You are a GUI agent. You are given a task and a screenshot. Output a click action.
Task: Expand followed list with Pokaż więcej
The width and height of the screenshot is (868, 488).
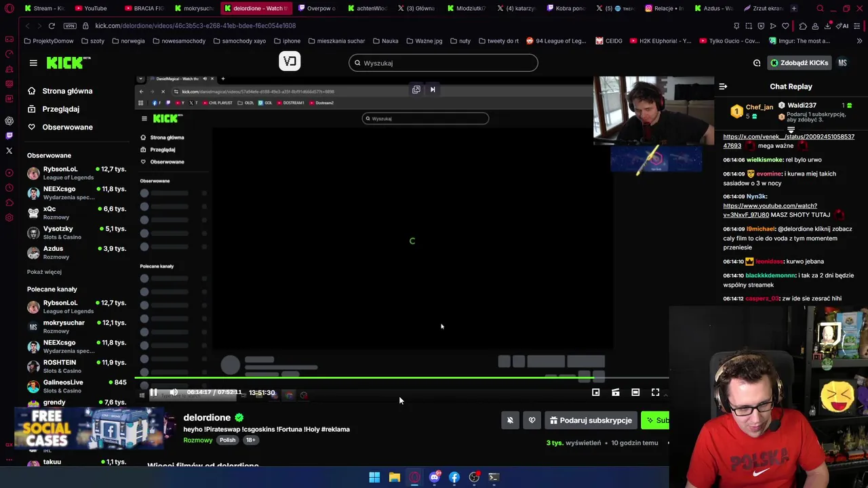tap(44, 272)
